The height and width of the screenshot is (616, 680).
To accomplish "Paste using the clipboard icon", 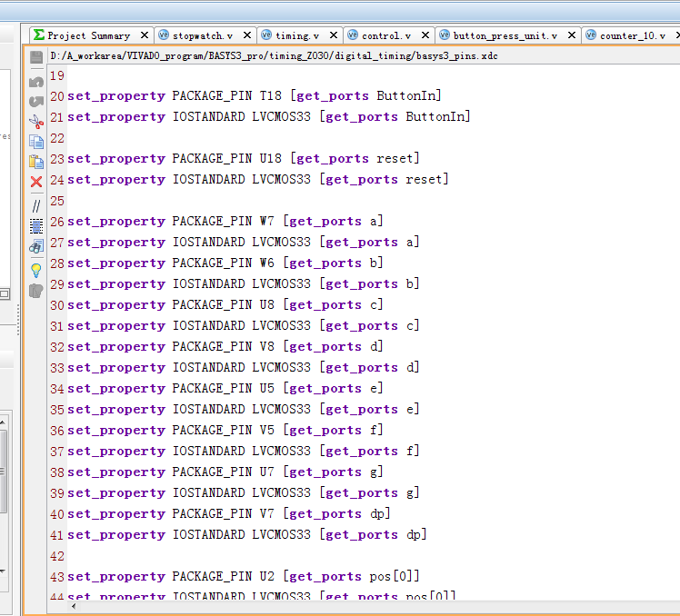I will pyautogui.click(x=36, y=162).
